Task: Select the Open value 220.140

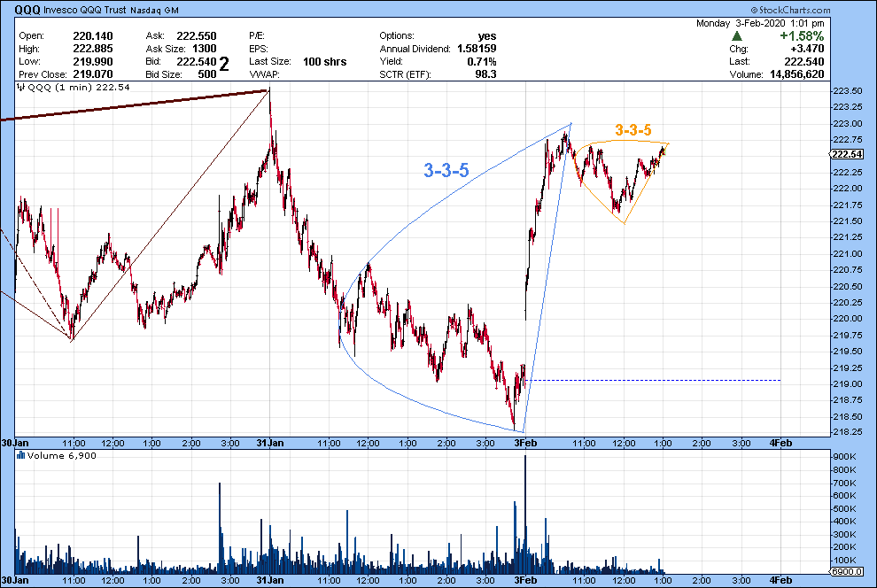Action: coord(93,35)
